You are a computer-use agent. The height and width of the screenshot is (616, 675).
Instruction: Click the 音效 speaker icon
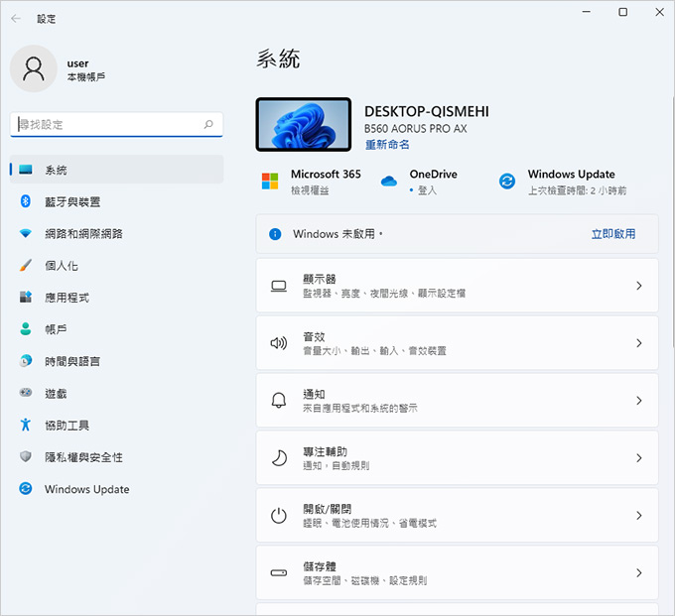[279, 343]
